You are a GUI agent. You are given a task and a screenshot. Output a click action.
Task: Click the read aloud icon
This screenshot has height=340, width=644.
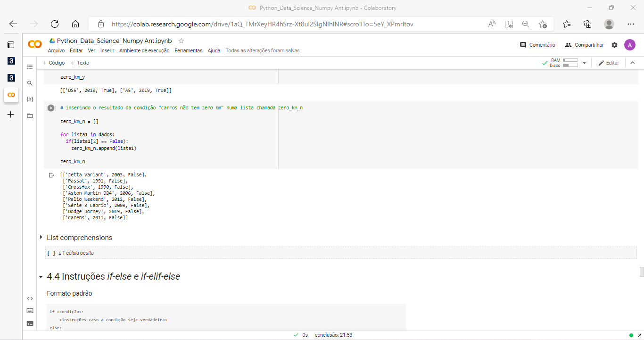(x=492, y=24)
